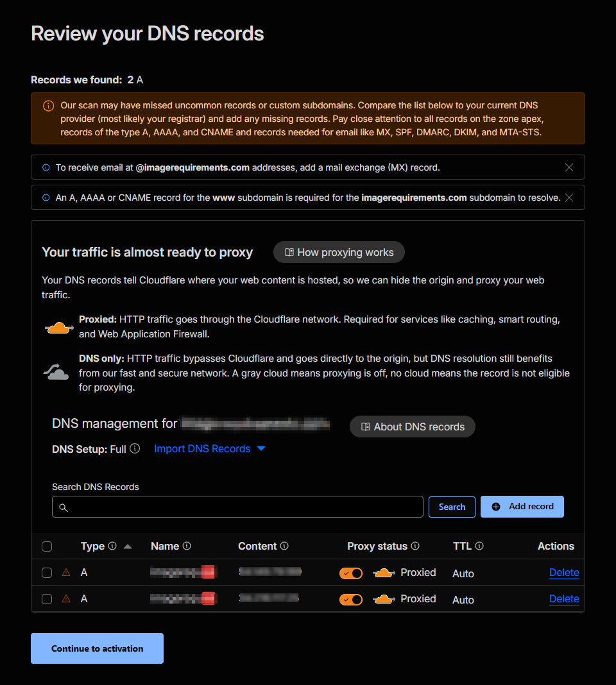Click the book icon on About DNS records
Viewport: 616px width, 685px height.
click(x=366, y=427)
